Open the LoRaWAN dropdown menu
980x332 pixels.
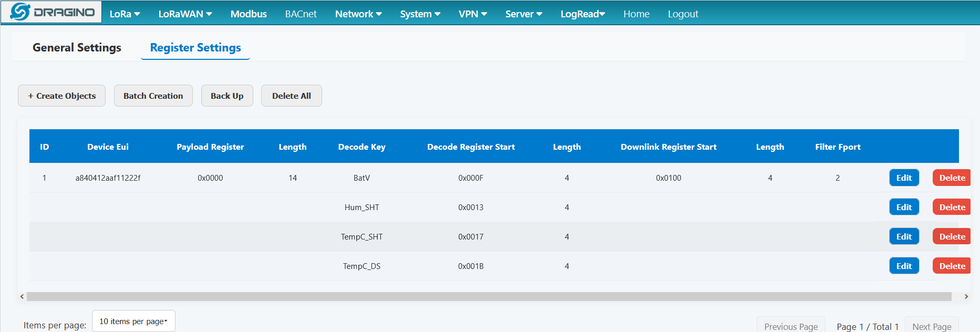coord(185,14)
